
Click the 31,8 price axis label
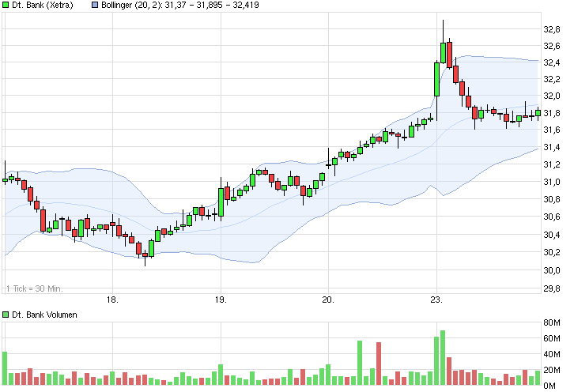tap(552, 113)
